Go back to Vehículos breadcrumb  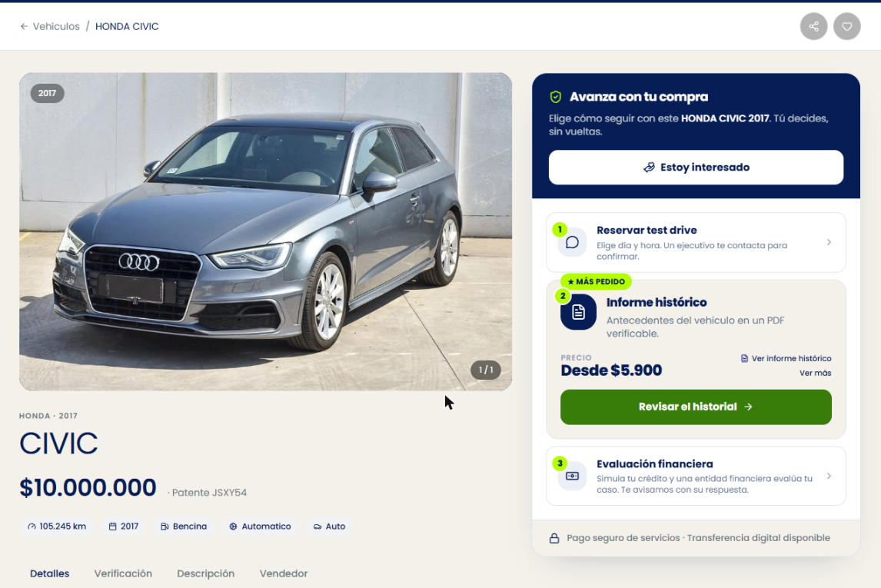tap(56, 26)
